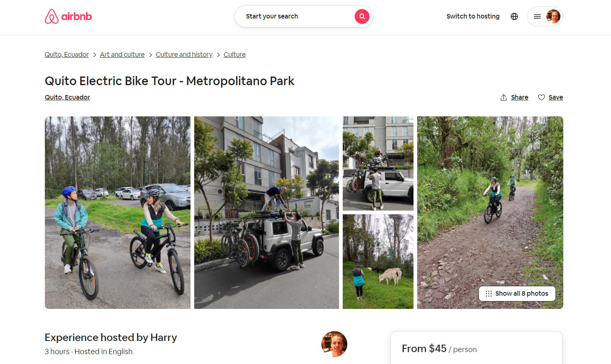Click the share upload icon
The width and height of the screenshot is (611, 364).
pos(504,97)
